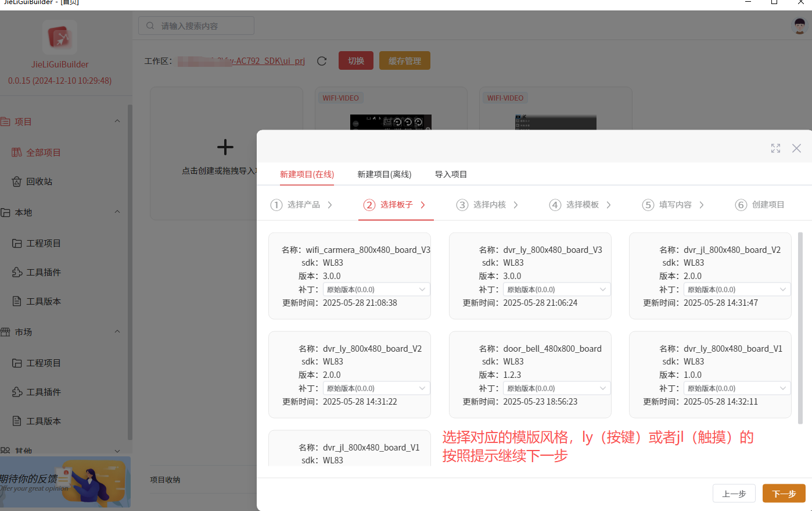Switch to 新建项目(在线) tab

click(x=307, y=174)
